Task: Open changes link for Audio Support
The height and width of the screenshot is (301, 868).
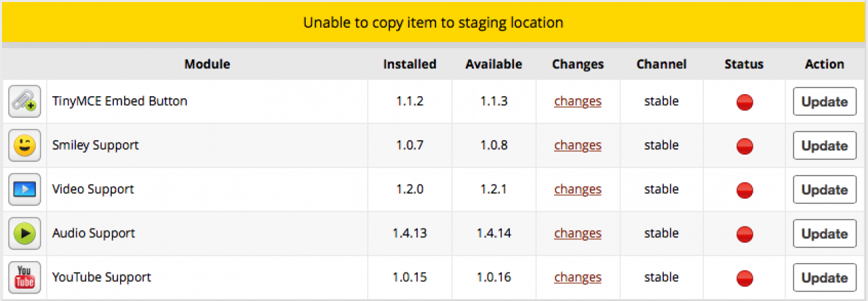Action: coord(578,234)
